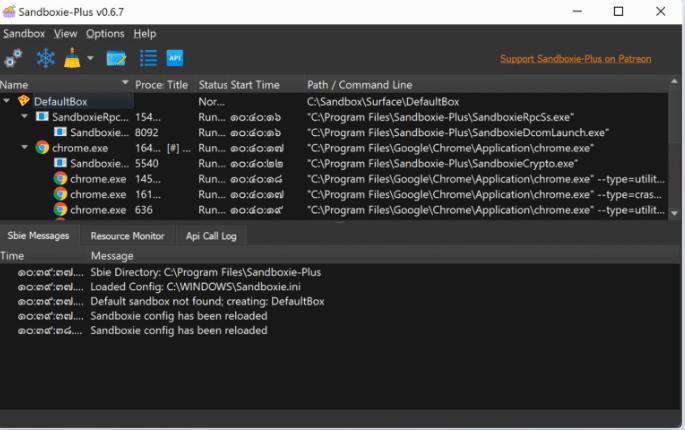Click Sandboxie process icon with PID 5540

coord(60,163)
